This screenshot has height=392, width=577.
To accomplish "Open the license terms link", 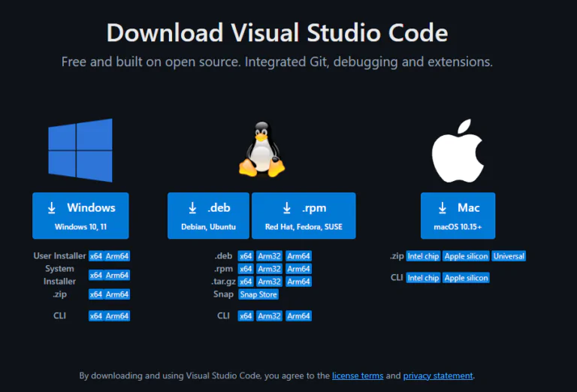I will [x=358, y=375].
